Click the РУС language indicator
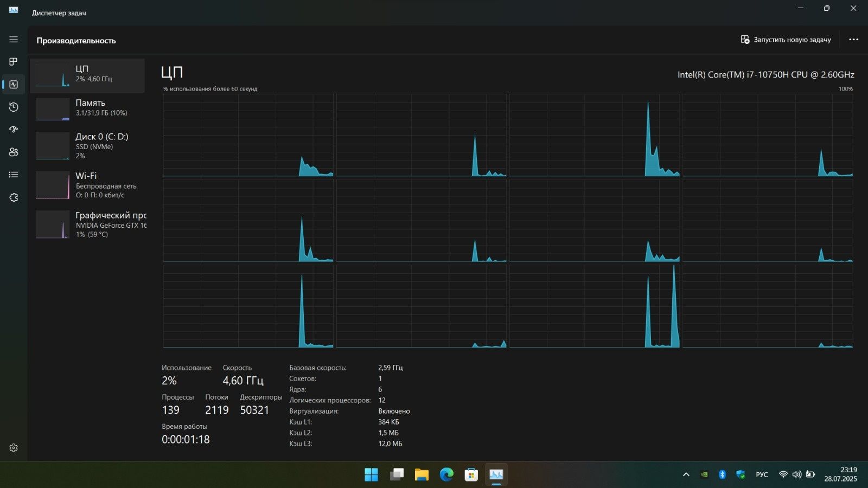This screenshot has width=868, height=488. 762,474
